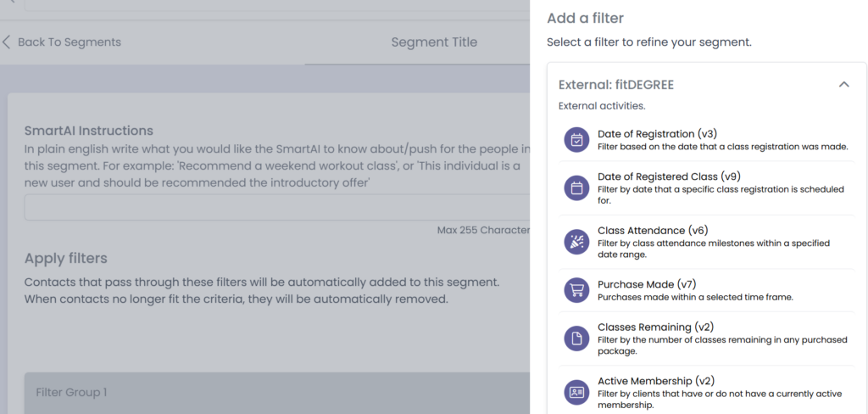Click the Date of Registration calendar-check icon
The image size is (868, 414).
[577, 140]
